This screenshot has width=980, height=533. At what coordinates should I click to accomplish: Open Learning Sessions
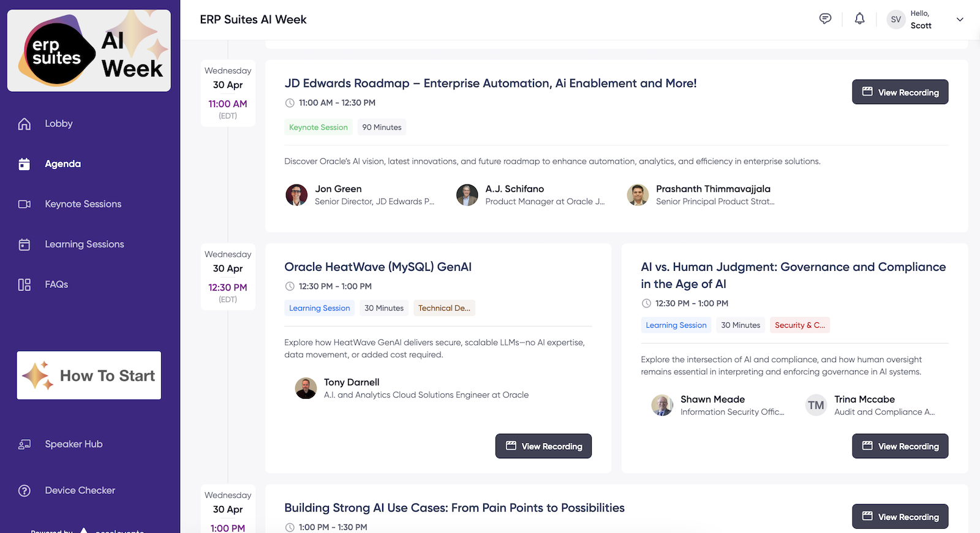(85, 244)
